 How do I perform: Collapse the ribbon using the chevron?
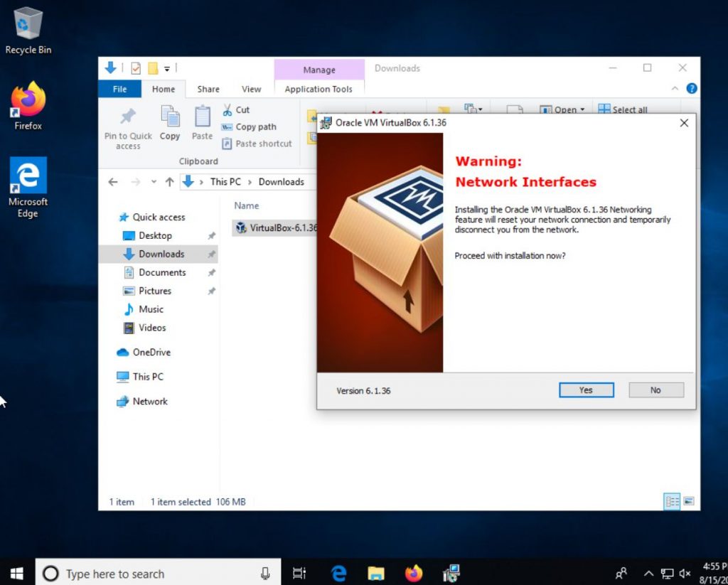pos(674,88)
